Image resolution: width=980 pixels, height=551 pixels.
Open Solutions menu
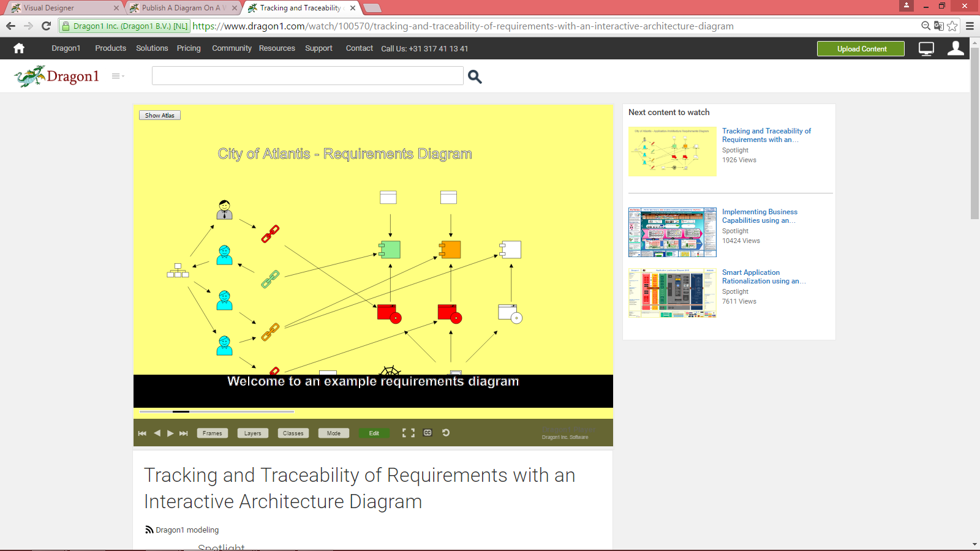pos(152,48)
